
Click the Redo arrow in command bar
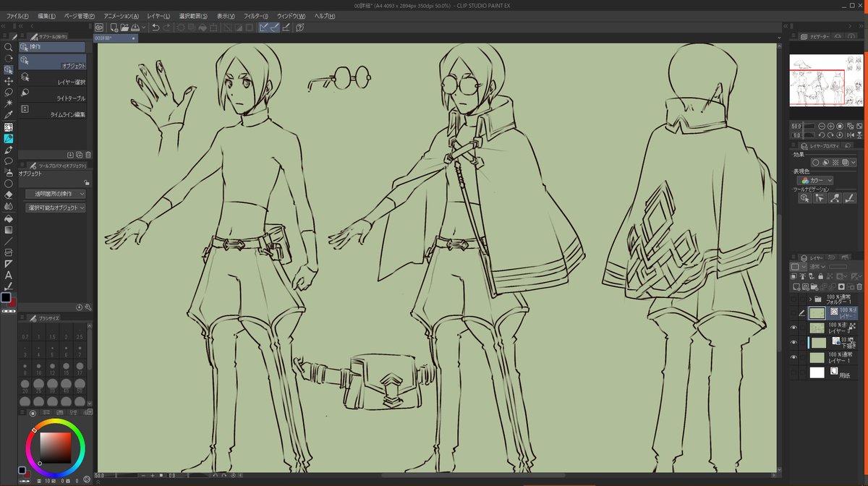point(167,27)
